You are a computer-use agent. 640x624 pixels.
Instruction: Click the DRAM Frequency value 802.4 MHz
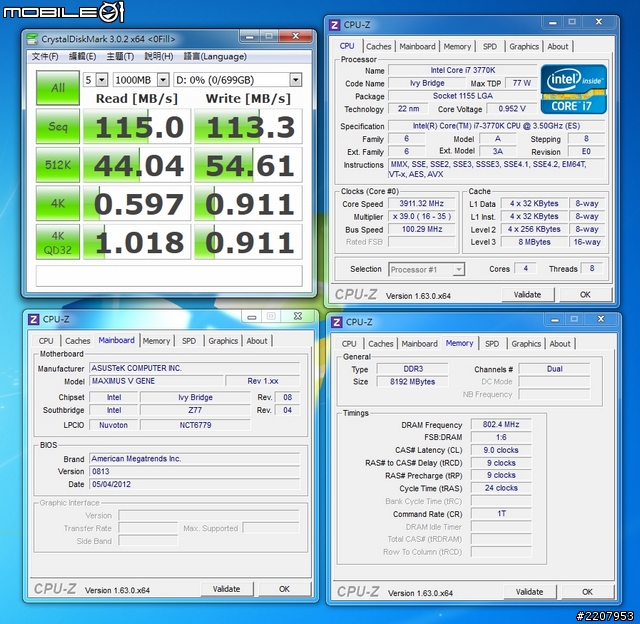pos(501,424)
